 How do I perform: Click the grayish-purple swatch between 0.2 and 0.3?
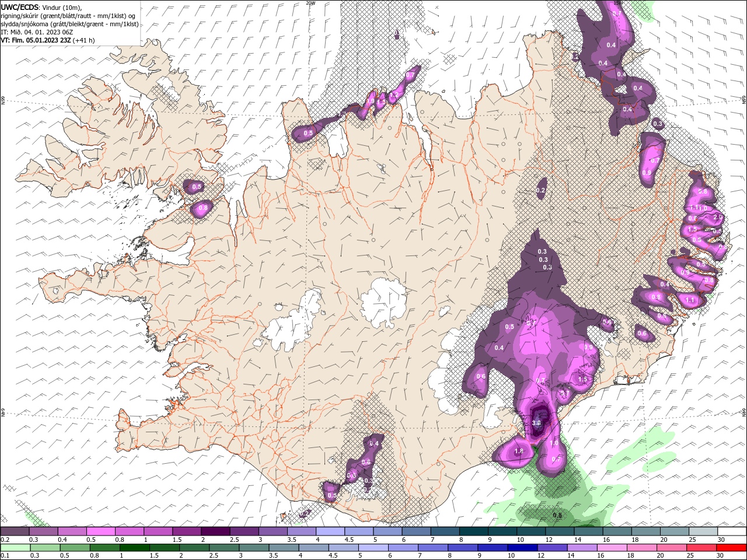tap(15, 531)
